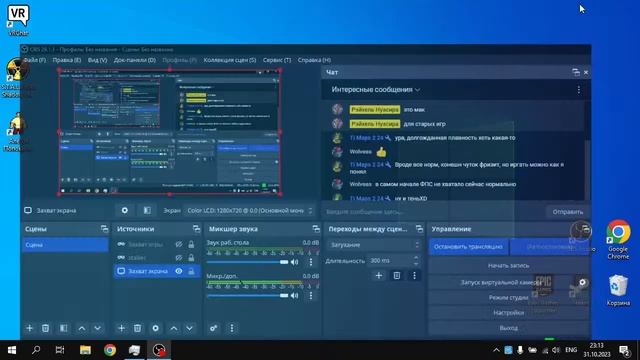The height and width of the screenshot is (360, 640).
Task: Move scene down with the arrow in the Сцены panel
Action: point(98,328)
